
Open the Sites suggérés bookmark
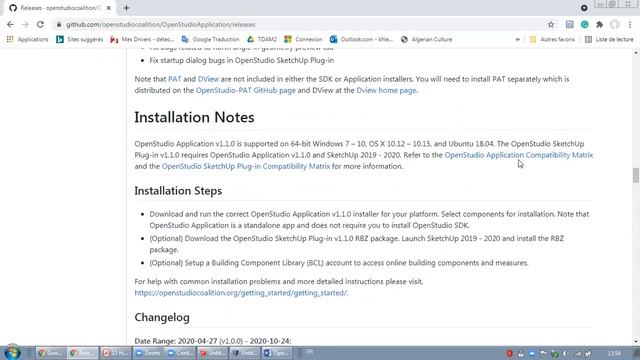pos(80,39)
